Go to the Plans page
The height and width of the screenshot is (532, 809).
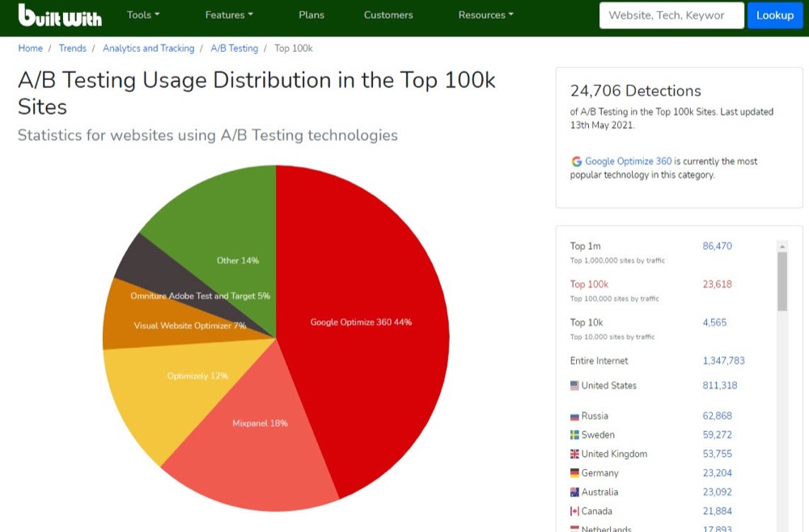pyautogui.click(x=311, y=15)
